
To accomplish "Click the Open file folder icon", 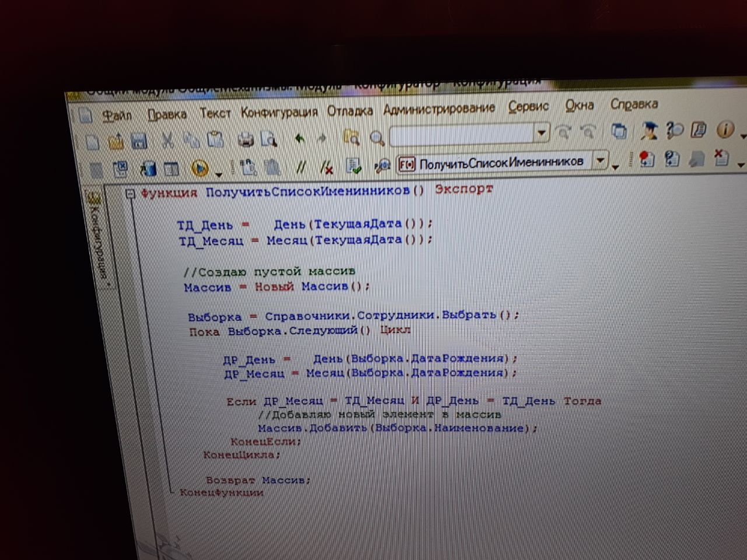I will (x=116, y=142).
